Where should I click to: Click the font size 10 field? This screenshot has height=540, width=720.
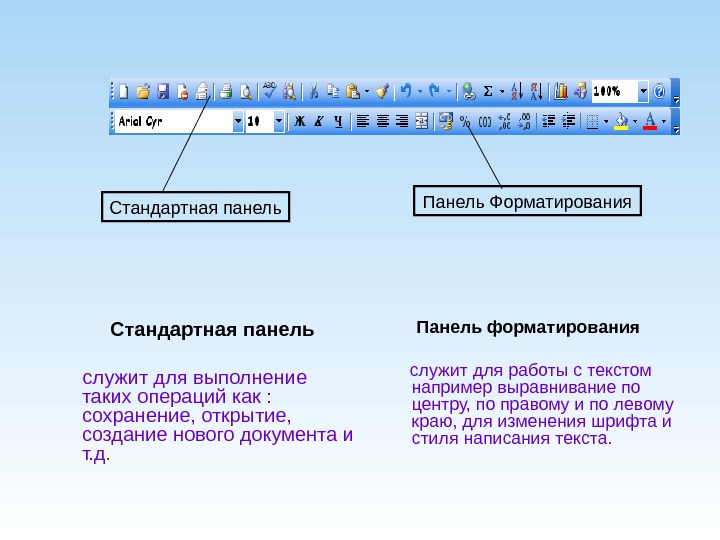click(260, 122)
